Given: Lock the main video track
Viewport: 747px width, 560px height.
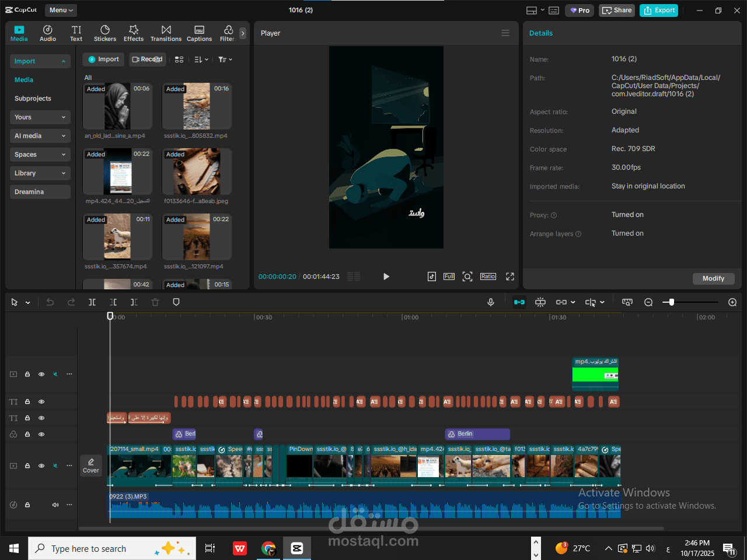Looking at the screenshot, I should point(27,466).
